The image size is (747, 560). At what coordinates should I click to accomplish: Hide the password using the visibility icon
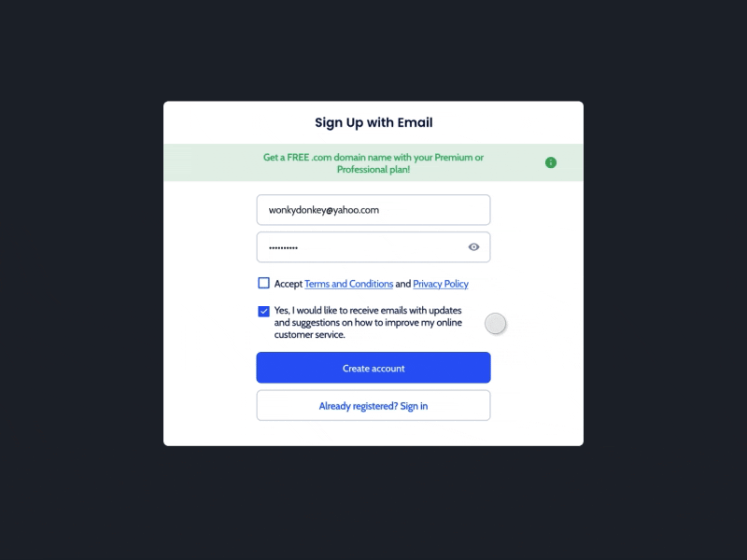[473, 246]
